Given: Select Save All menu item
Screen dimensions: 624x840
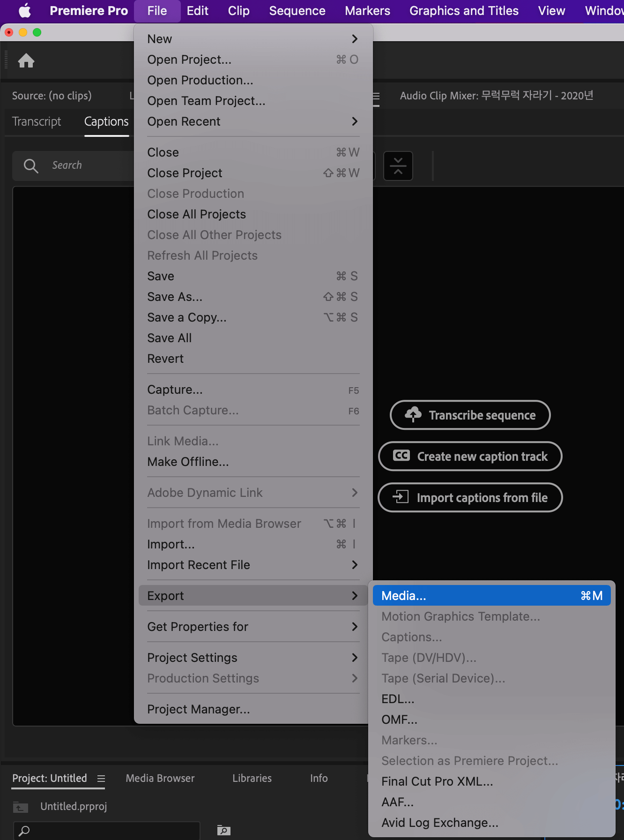Looking at the screenshot, I should pos(253,338).
